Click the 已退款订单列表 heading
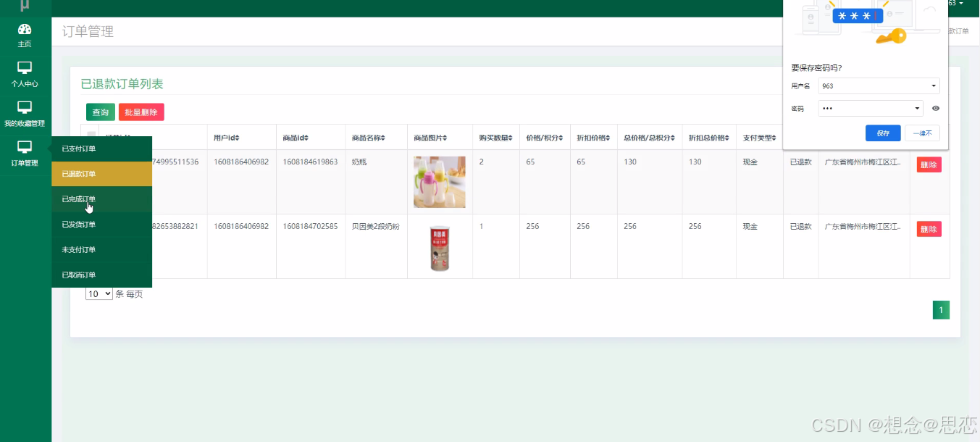 tap(122, 84)
